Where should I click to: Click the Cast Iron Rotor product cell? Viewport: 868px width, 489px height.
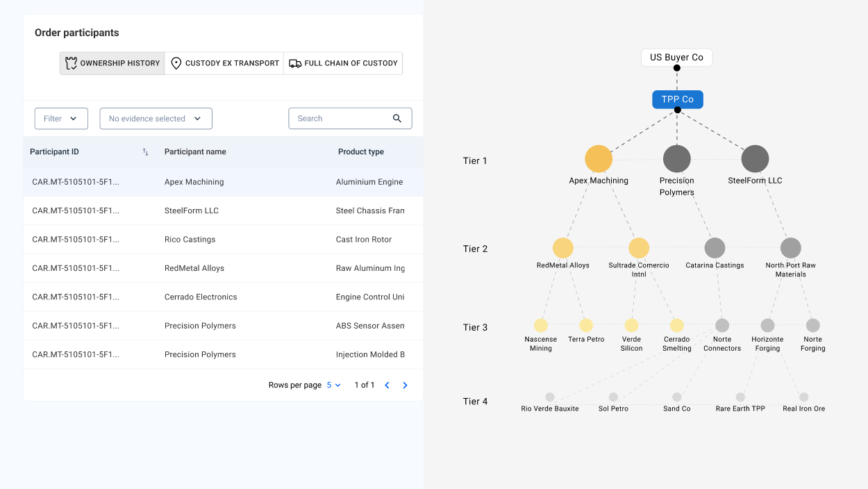(364, 240)
